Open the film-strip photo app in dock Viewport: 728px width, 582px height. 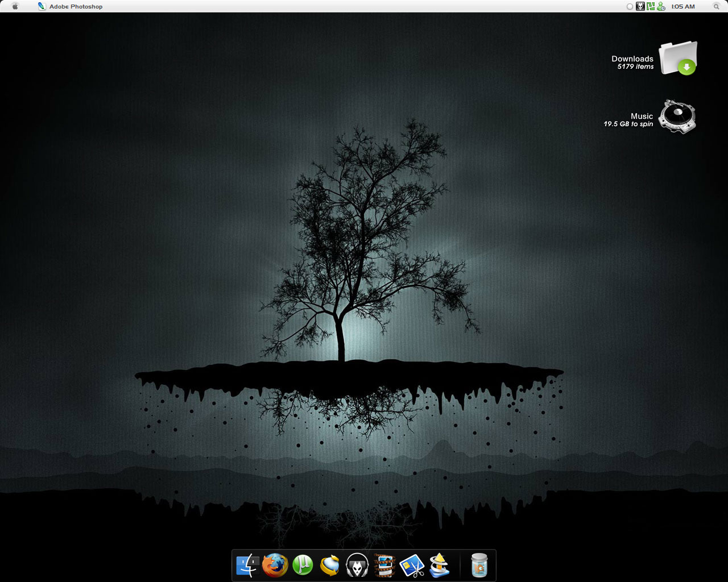(x=384, y=566)
